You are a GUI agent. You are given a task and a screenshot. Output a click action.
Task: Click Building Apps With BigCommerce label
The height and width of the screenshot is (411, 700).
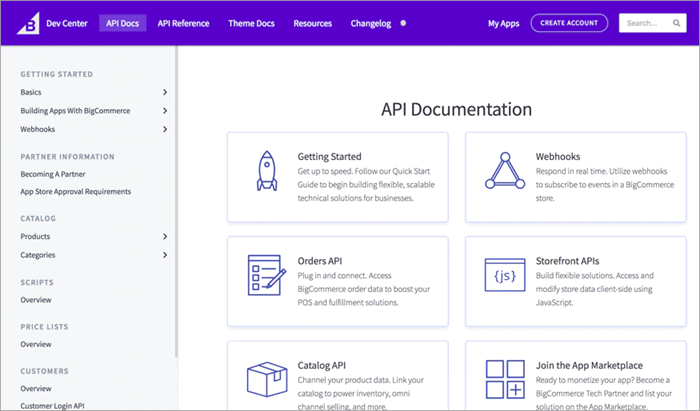tap(75, 111)
